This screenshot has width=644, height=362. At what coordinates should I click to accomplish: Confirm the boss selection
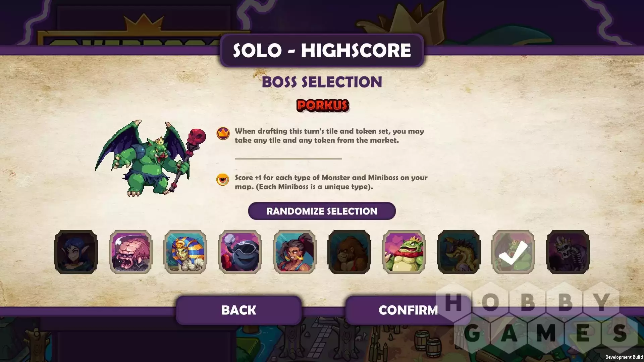point(408,310)
